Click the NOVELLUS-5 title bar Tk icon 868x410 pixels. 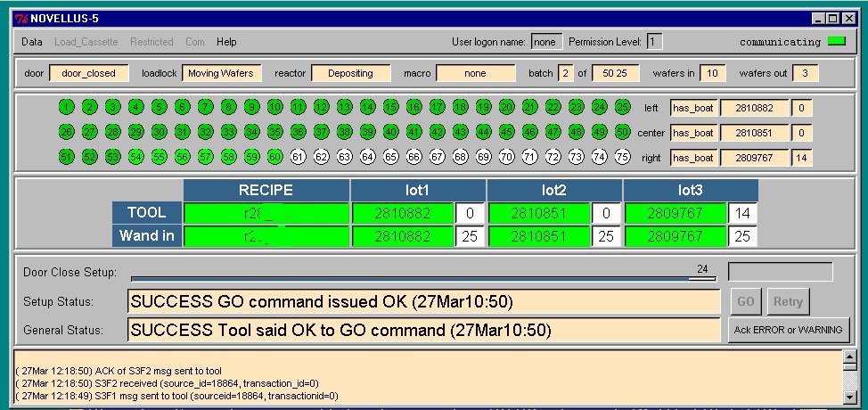[x=21, y=19]
